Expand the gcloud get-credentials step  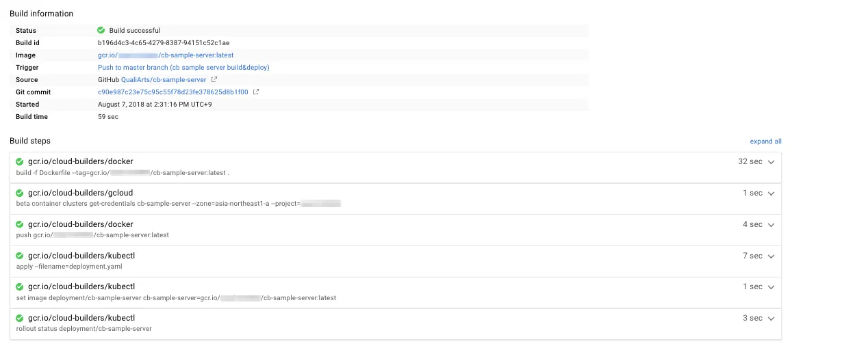(771, 193)
